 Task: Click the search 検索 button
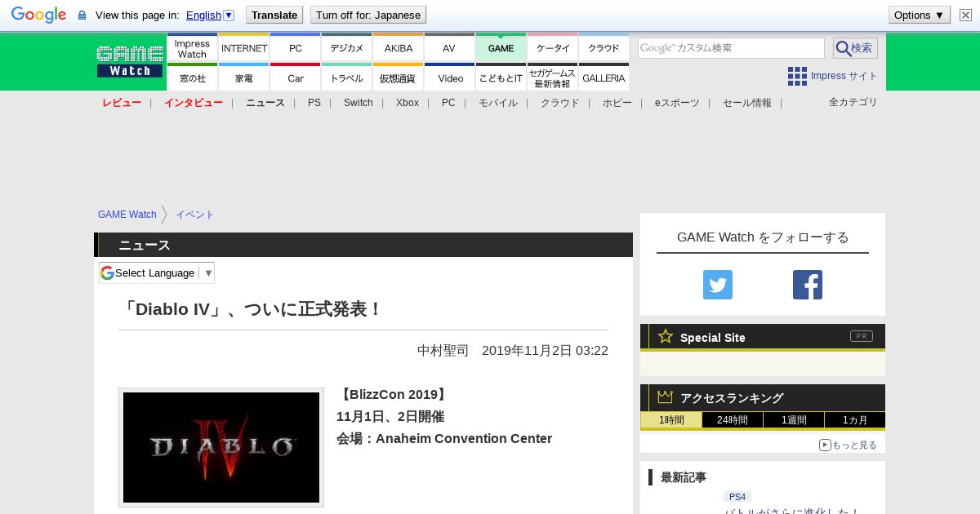(855, 48)
